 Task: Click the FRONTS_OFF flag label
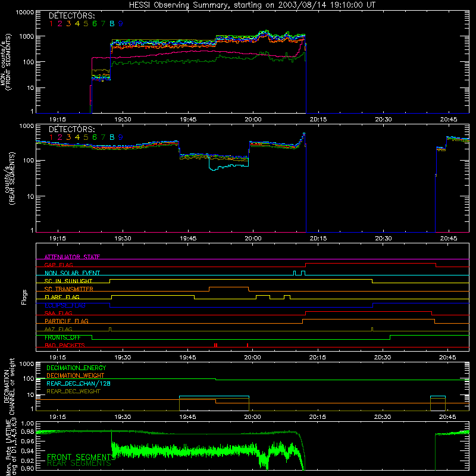(62, 337)
